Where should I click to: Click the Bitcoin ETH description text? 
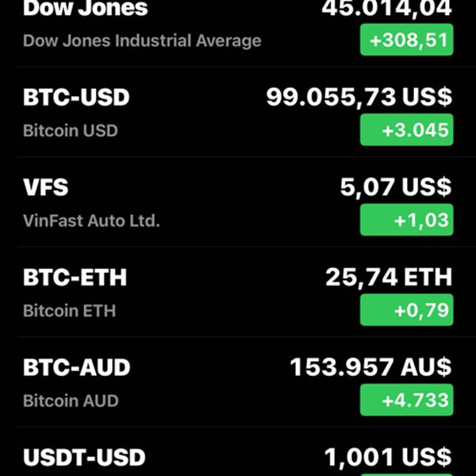pos(70,311)
